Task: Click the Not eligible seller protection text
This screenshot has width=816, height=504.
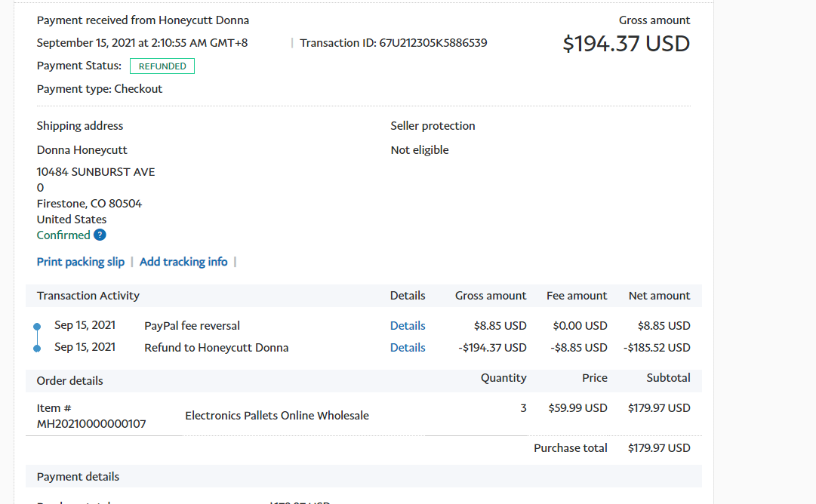Action: click(x=420, y=150)
